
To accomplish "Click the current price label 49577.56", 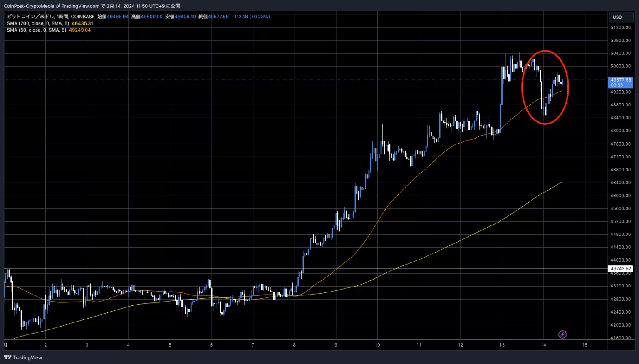I will (620, 82).
